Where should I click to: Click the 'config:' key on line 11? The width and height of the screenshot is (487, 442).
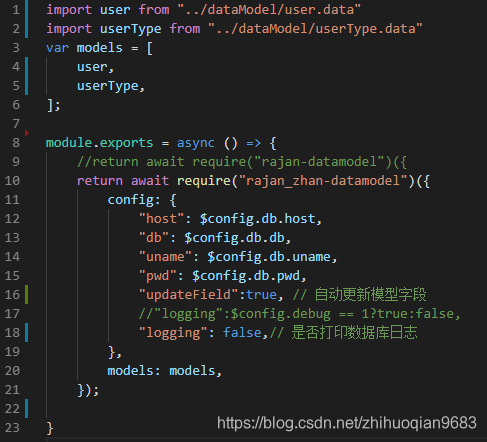click(134, 200)
